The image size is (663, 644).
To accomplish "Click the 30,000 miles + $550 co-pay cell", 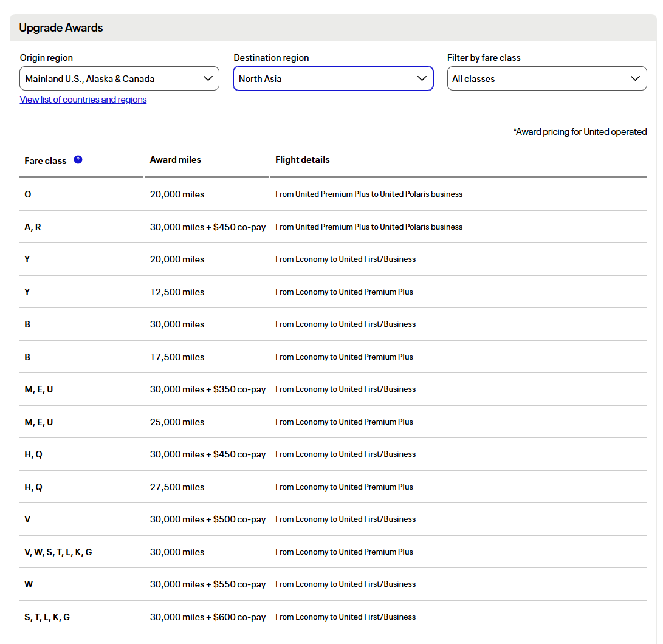I will click(x=208, y=584).
